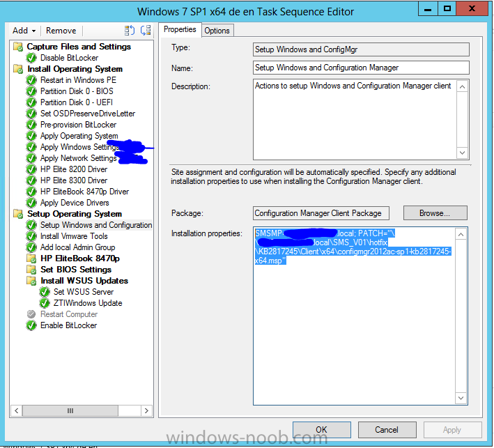Click checkmark icon of ZTIWindows Update
Viewport: 494px width, 448px height.
pos(45,303)
